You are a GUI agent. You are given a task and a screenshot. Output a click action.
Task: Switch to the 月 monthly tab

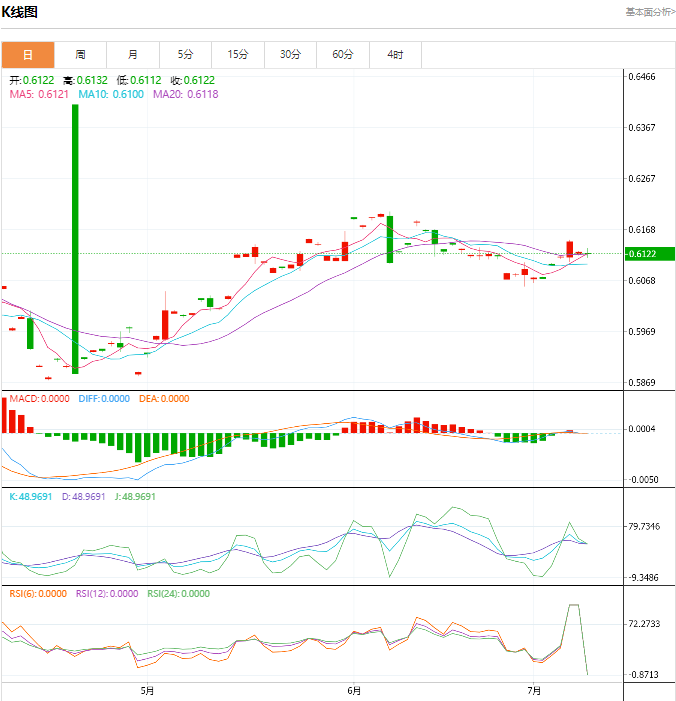point(133,55)
